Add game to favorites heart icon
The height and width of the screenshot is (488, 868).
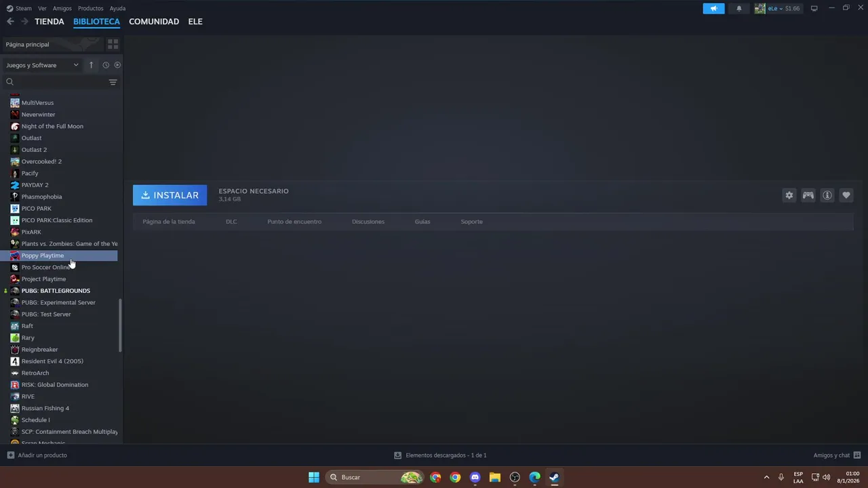point(846,195)
